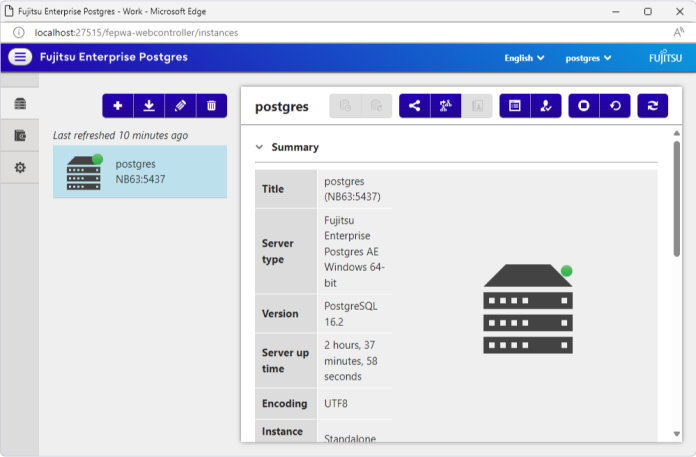Toggle the hamburger navigation menu
This screenshot has height=457, width=696.
coord(20,57)
